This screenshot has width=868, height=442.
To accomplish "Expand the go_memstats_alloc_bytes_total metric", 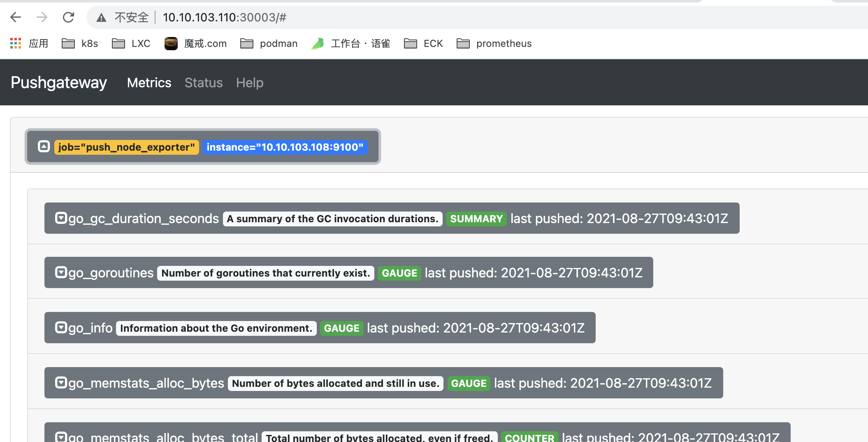I will click(x=61, y=437).
